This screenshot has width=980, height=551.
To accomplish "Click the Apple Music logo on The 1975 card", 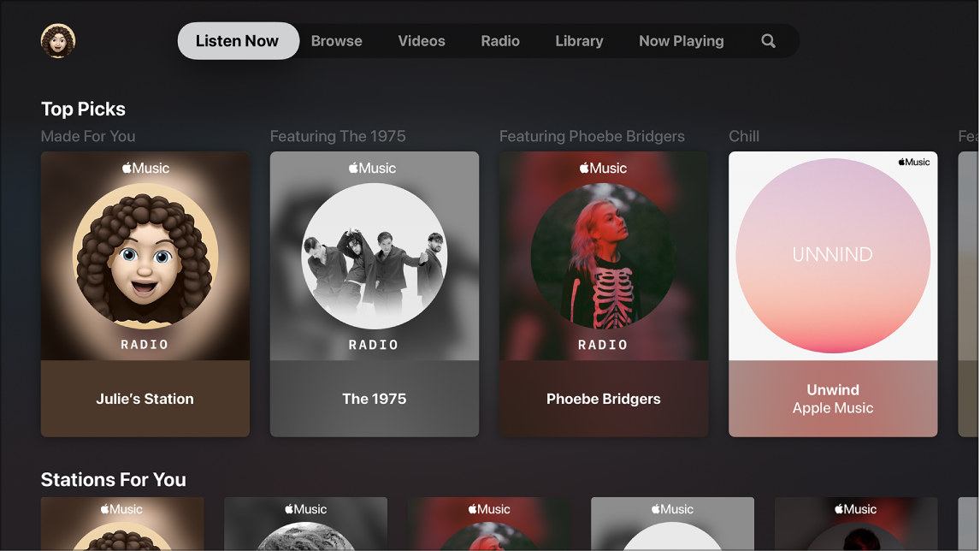I will point(373,168).
